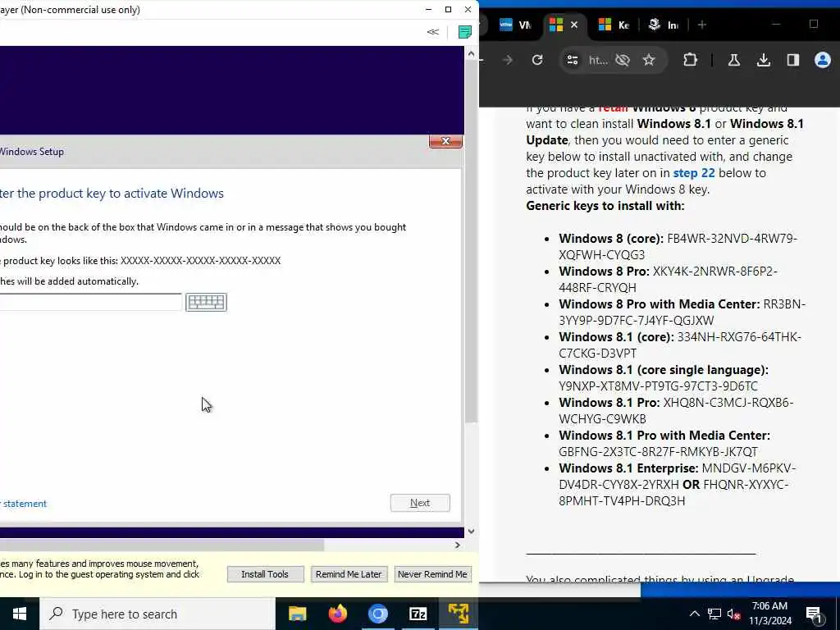
Task: Click the browser address bar URL
Action: (x=598, y=60)
